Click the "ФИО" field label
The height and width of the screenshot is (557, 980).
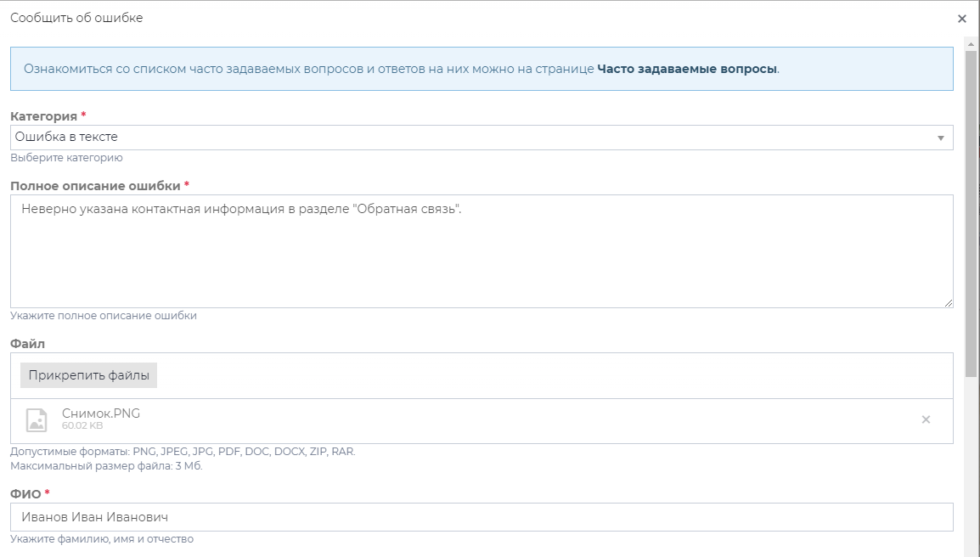(x=25, y=493)
